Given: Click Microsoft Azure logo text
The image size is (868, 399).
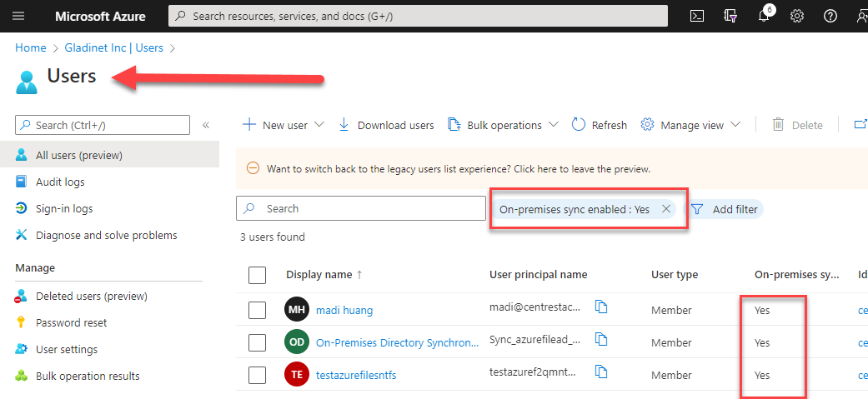Looking at the screenshot, I should tap(100, 16).
